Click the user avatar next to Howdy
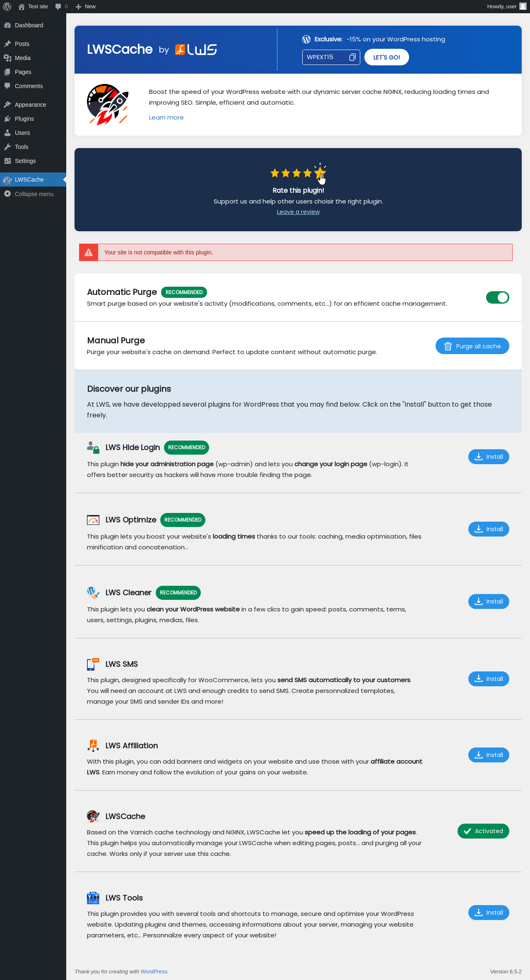This screenshot has height=980, width=530. pyautogui.click(x=523, y=7)
